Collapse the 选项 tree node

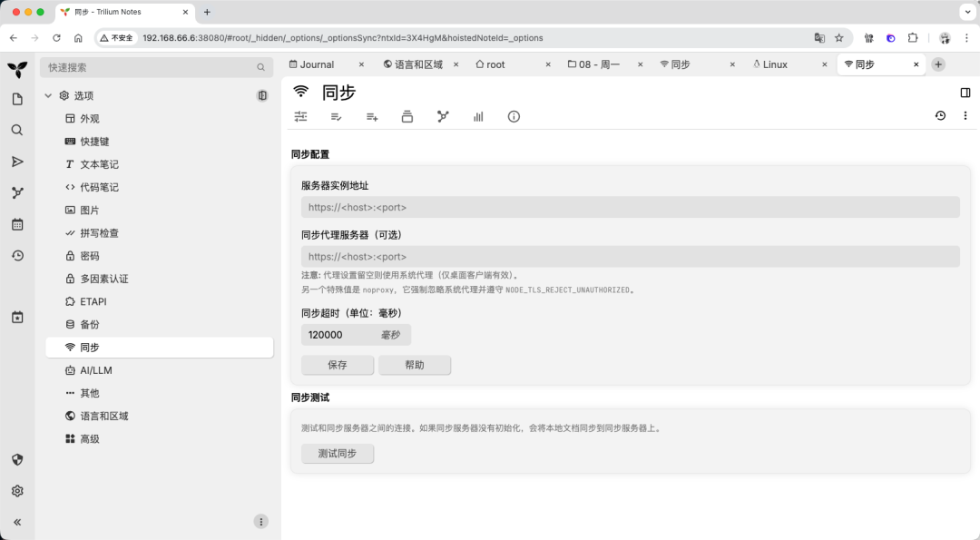[x=48, y=95]
